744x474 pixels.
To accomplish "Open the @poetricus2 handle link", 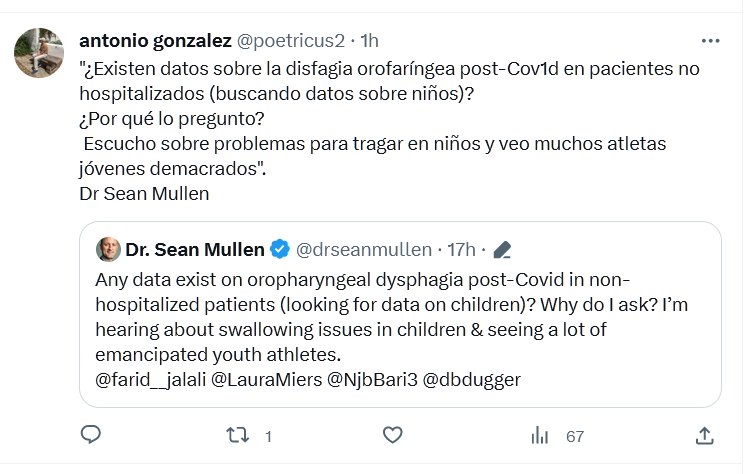I will 289,41.
